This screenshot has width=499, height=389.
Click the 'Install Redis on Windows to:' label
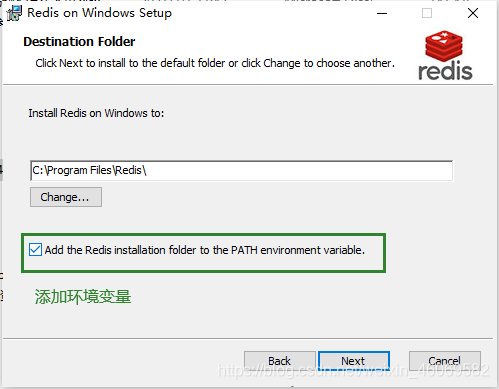(96, 113)
